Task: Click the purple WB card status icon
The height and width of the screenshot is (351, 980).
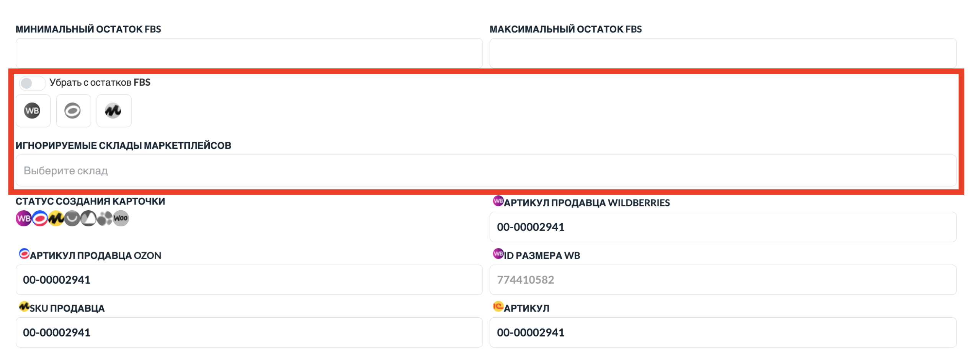Action: click(x=23, y=218)
